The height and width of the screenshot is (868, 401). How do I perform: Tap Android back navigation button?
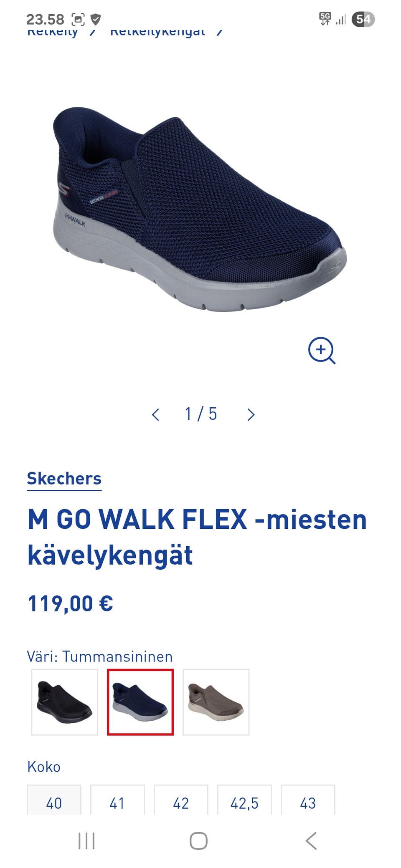point(311,841)
